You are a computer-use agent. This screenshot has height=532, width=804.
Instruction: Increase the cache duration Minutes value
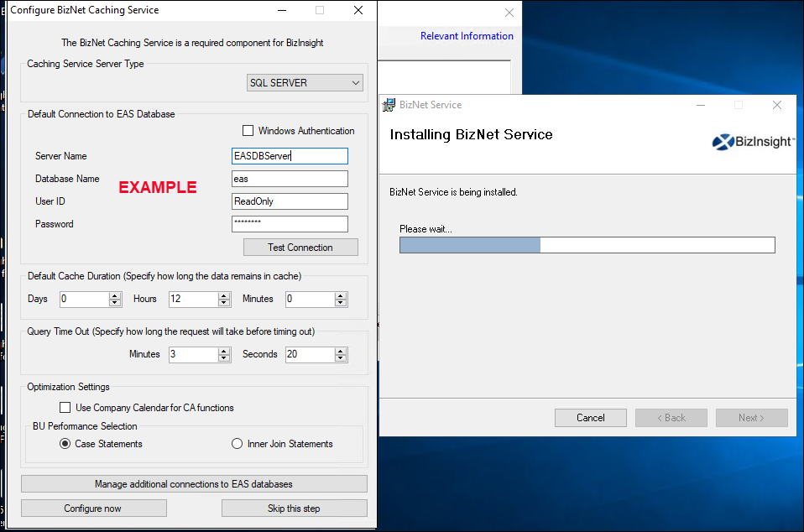pos(341,295)
